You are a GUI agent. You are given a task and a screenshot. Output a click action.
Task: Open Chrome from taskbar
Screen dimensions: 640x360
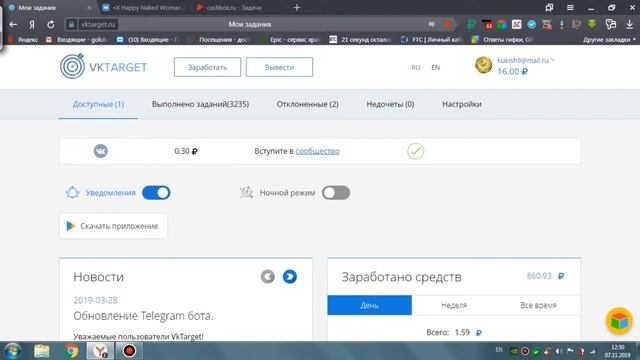[x=71, y=351]
